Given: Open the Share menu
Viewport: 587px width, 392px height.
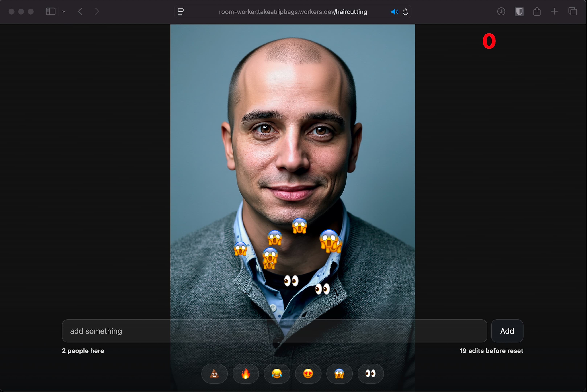Looking at the screenshot, I should pos(537,11).
